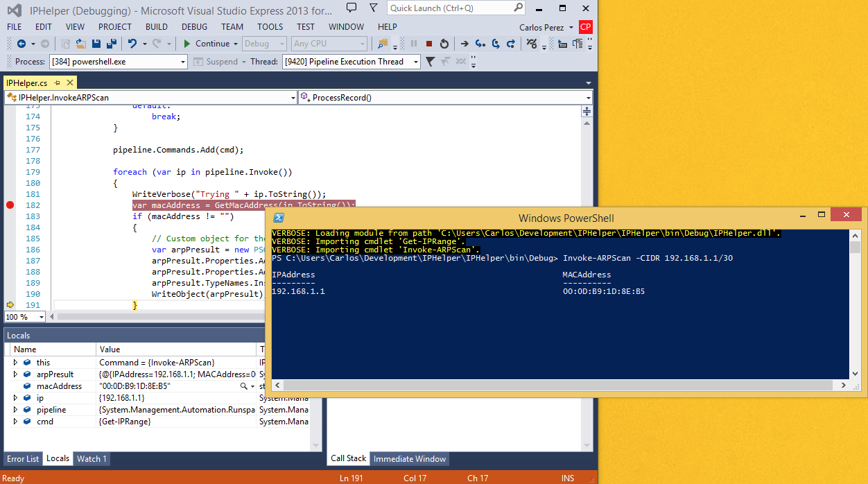Toggle pin on IPHelper.cs tab
The image size is (868, 484).
coord(58,83)
